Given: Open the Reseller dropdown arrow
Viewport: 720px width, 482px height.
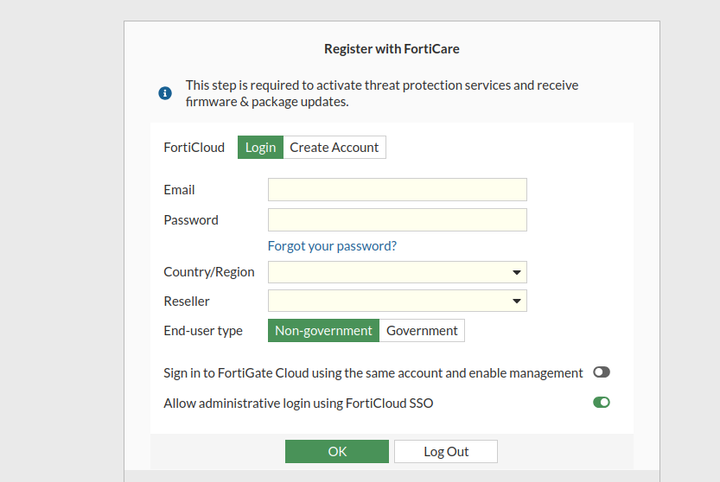Looking at the screenshot, I should tap(516, 301).
